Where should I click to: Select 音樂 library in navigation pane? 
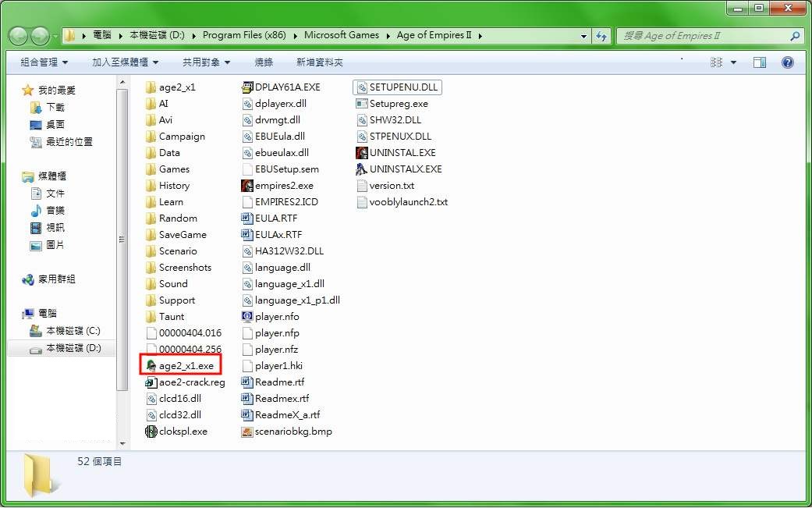(55, 210)
